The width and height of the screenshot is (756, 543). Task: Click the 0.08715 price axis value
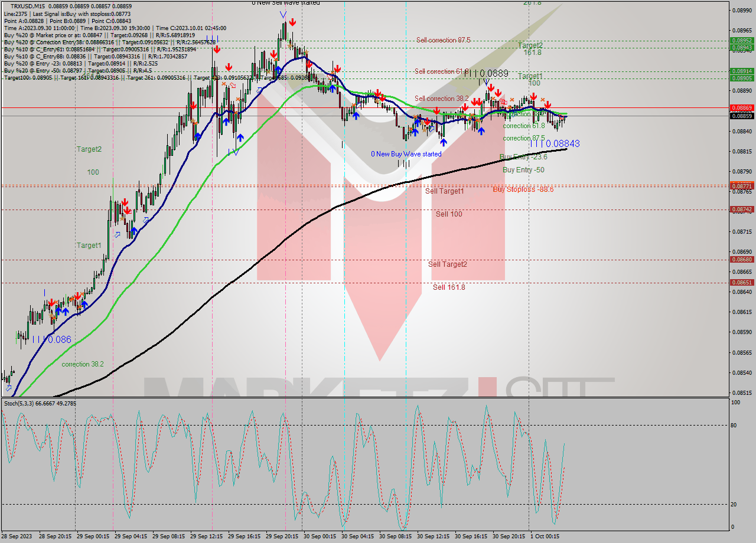[742, 231]
